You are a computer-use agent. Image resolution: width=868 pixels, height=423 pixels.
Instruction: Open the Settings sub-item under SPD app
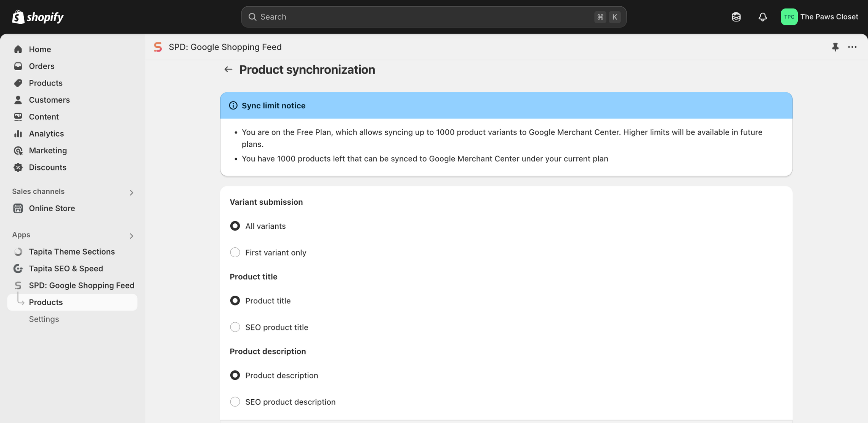pyautogui.click(x=44, y=319)
